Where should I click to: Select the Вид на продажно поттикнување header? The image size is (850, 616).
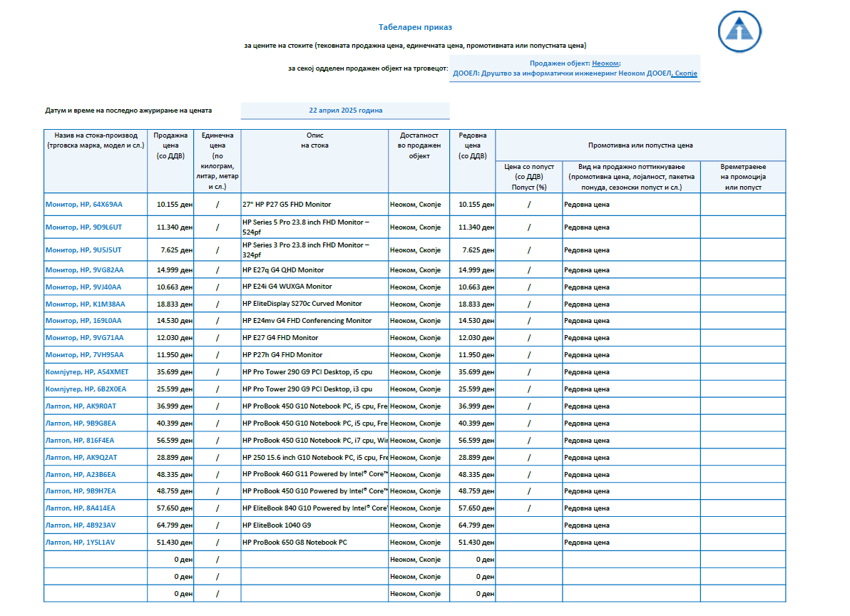pyautogui.click(x=632, y=177)
